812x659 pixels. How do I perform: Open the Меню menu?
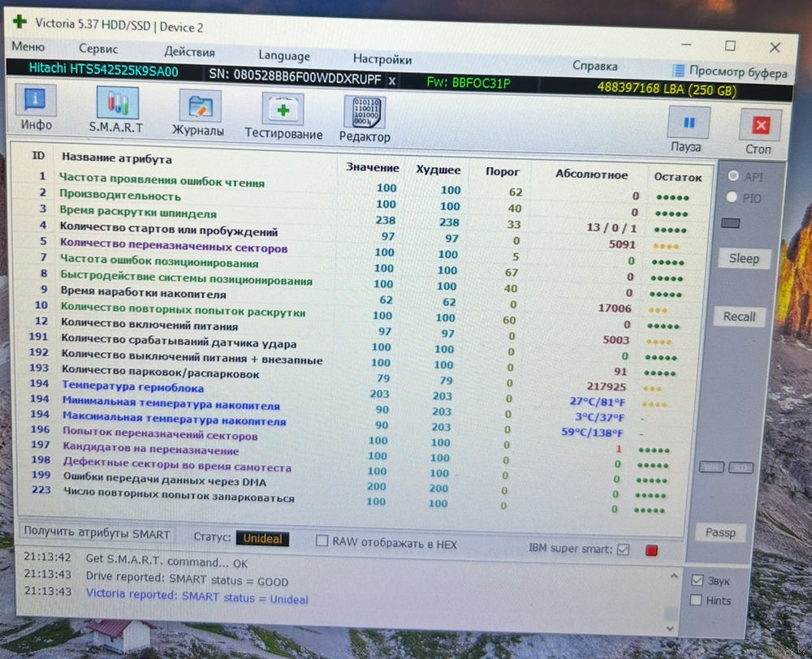pos(28,46)
